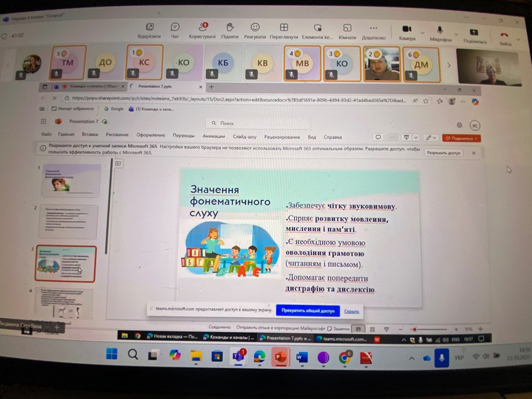This screenshot has width=532, height=399.
Task: Open the Оформление ribbon tab
Action: pos(150,135)
